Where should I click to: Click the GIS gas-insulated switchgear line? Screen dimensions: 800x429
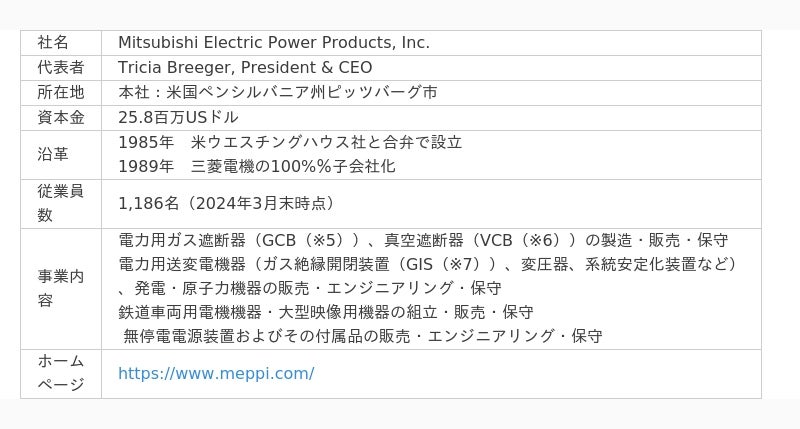click(428, 264)
